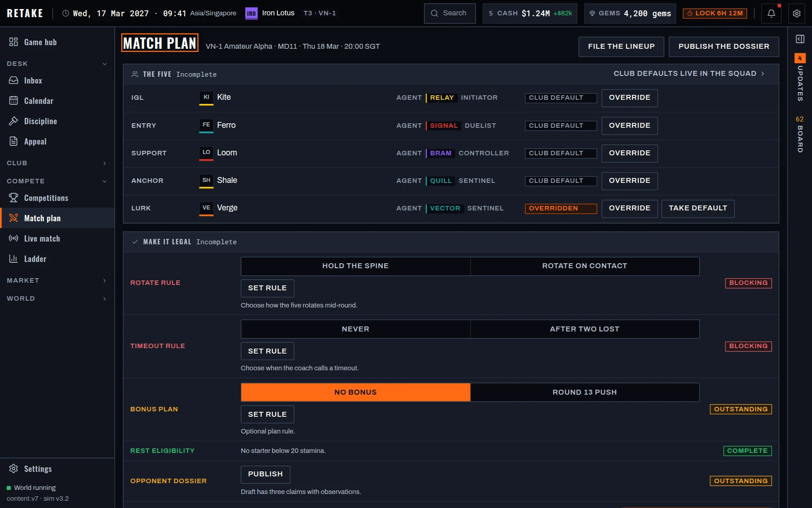Expand the Club section
This screenshot has width=812, height=508.
pos(57,163)
